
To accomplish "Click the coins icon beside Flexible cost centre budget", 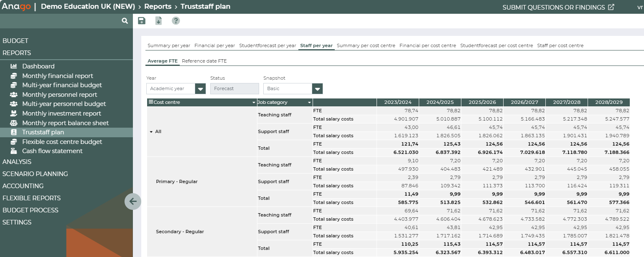I will click(14, 142).
